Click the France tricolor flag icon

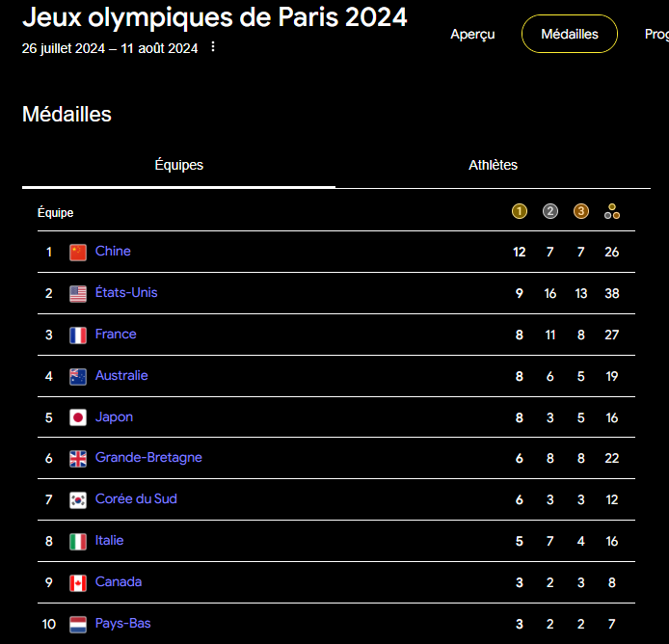click(x=78, y=335)
